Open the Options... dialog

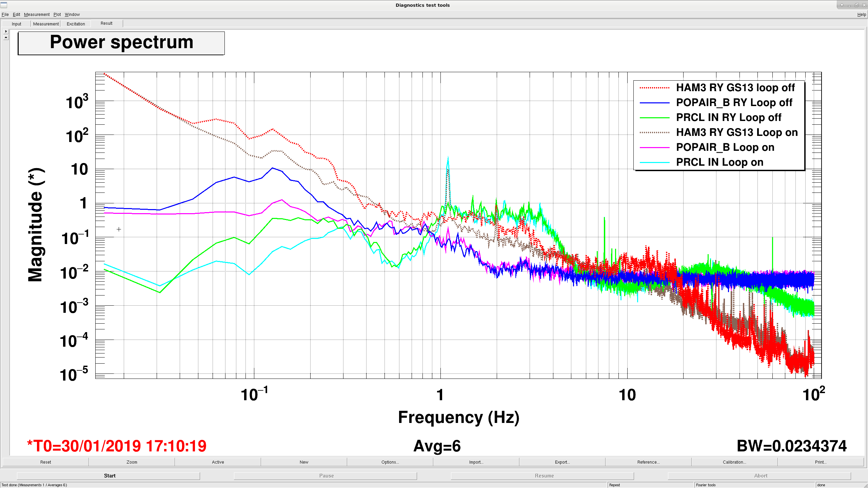click(390, 462)
